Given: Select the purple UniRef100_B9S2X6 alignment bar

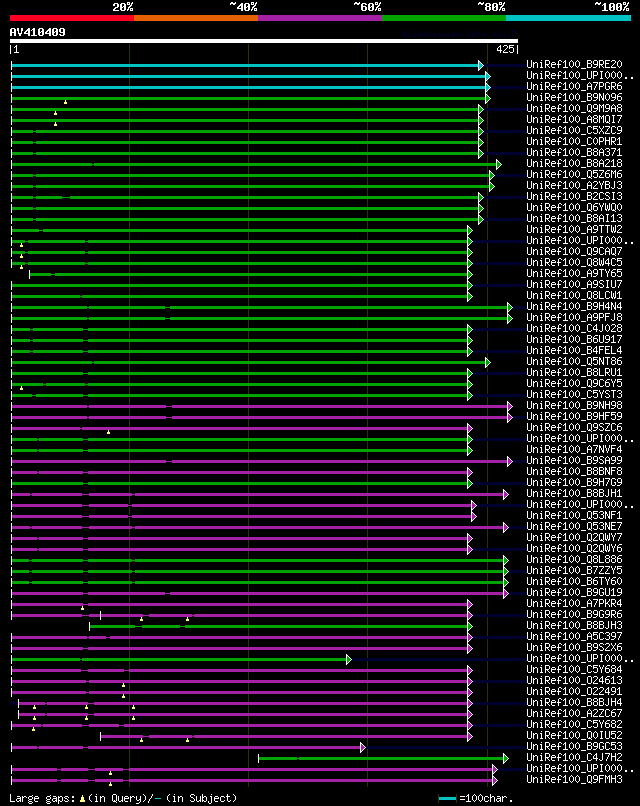Looking at the screenshot, I should [x=242, y=649].
